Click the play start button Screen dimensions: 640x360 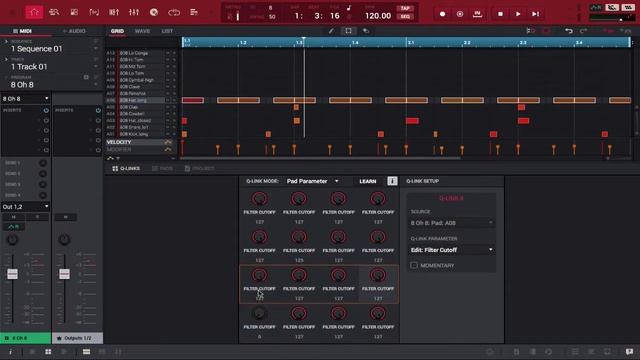(536, 14)
